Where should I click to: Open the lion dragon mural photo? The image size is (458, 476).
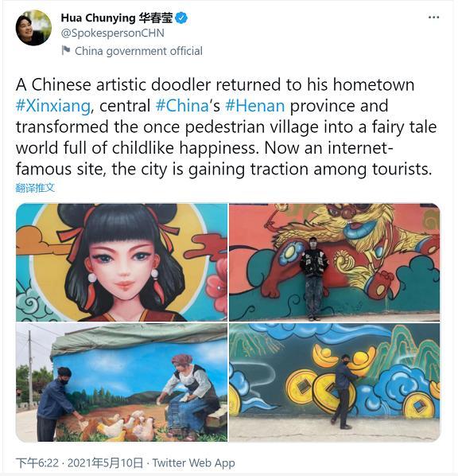click(x=335, y=263)
